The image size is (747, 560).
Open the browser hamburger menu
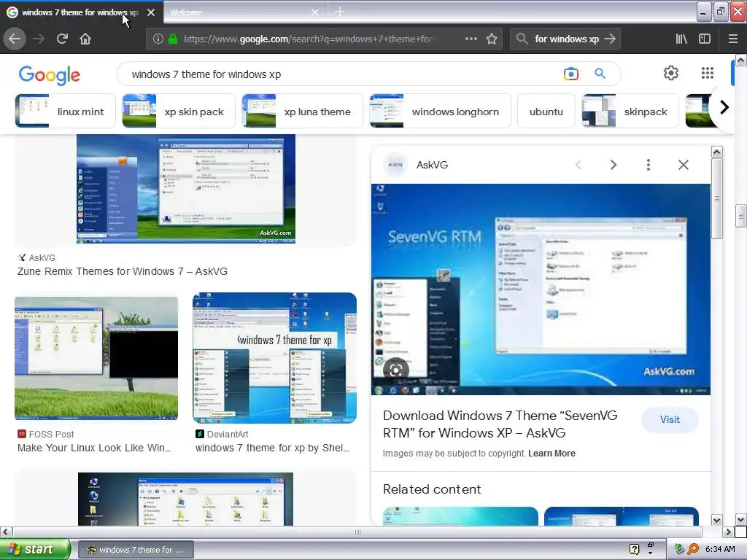point(733,39)
